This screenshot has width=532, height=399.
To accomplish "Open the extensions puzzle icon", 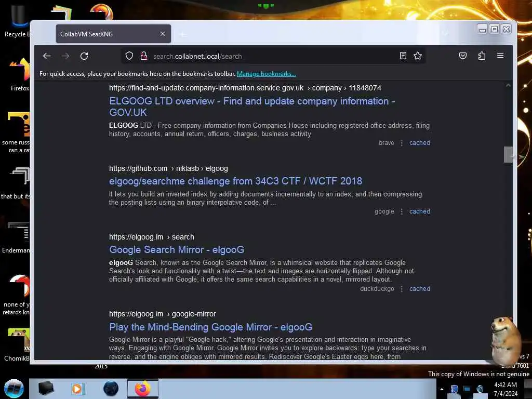I will (482, 56).
